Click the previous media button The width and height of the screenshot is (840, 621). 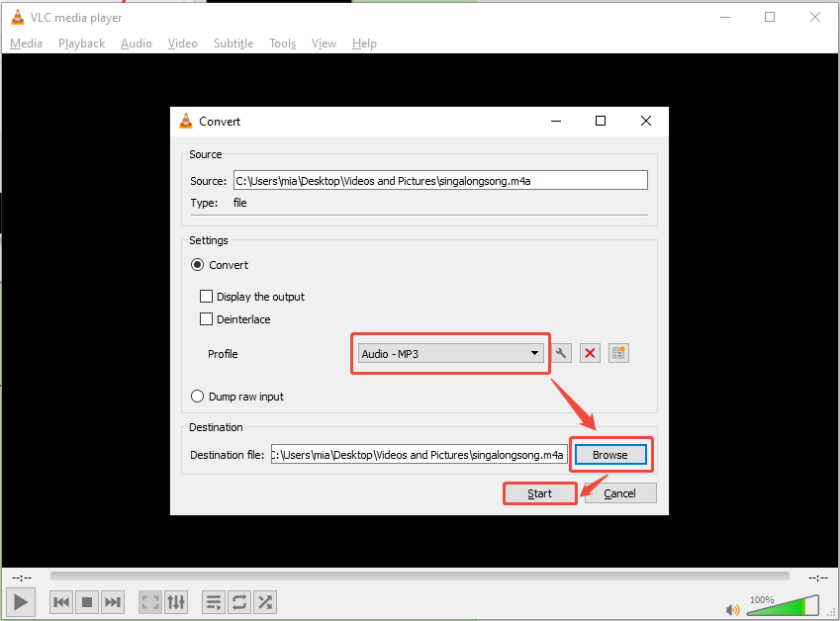61,602
